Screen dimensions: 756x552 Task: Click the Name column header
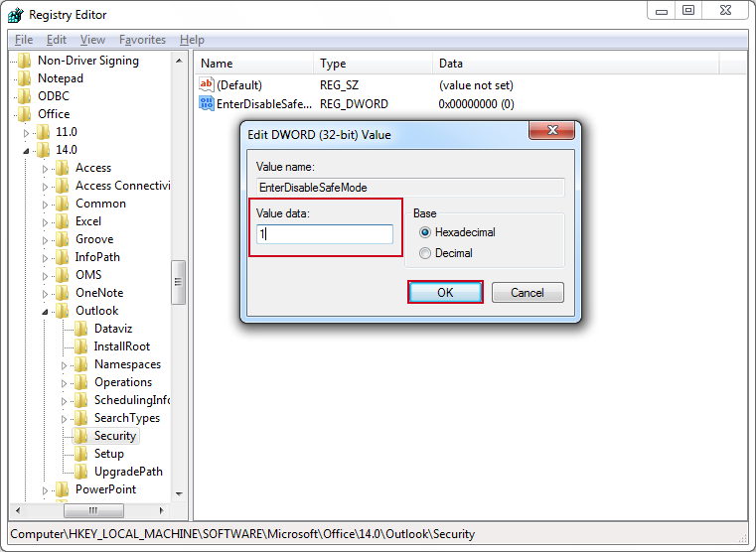(254, 64)
